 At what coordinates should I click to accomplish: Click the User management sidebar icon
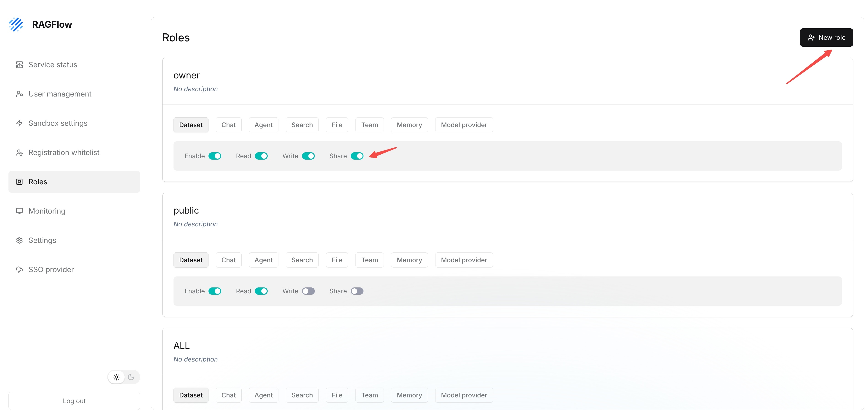click(x=19, y=94)
